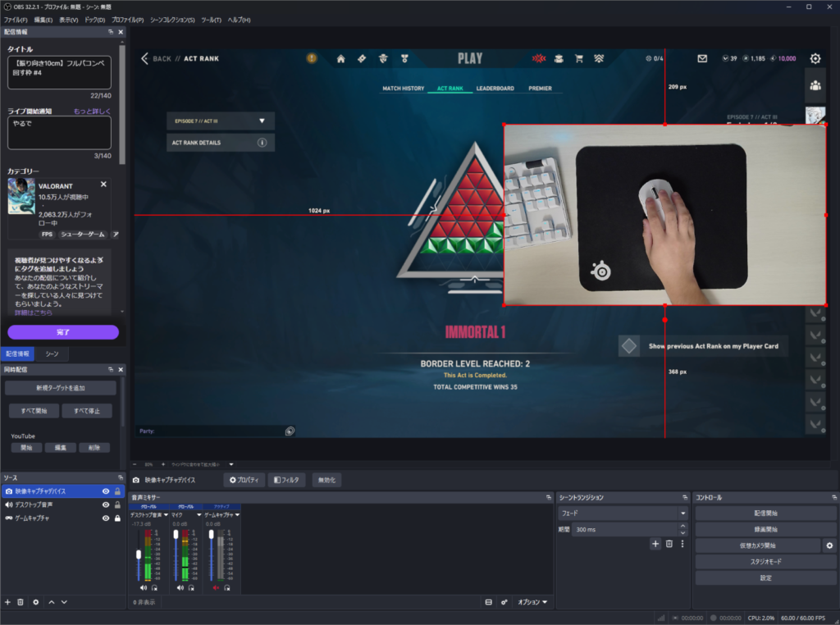
Task: Move the selected source down
Action: pos(64,602)
